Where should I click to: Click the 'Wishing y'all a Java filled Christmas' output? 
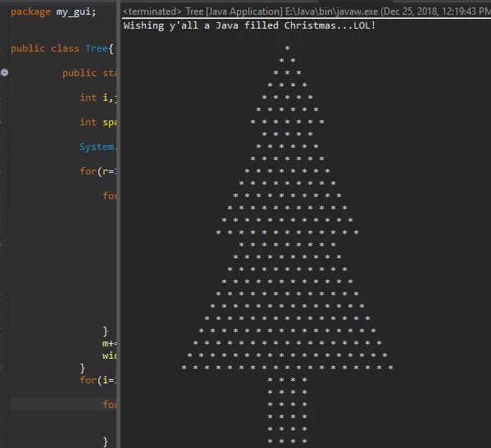tap(249, 25)
